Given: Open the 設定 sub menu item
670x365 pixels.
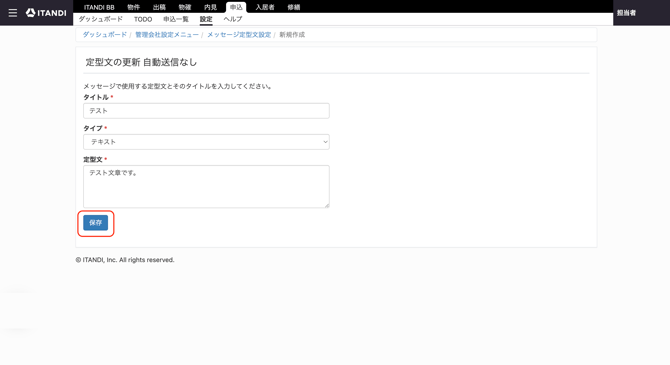Looking at the screenshot, I should click(206, 19).
